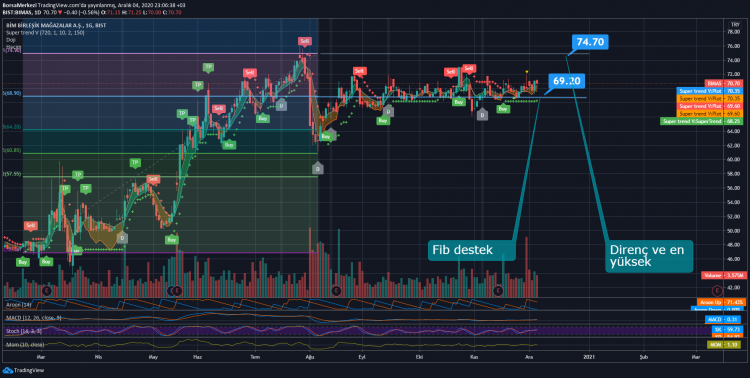Click the 57.55 Fibonacci level label
This screenshot has width=750, height=378.
[12, 174]
